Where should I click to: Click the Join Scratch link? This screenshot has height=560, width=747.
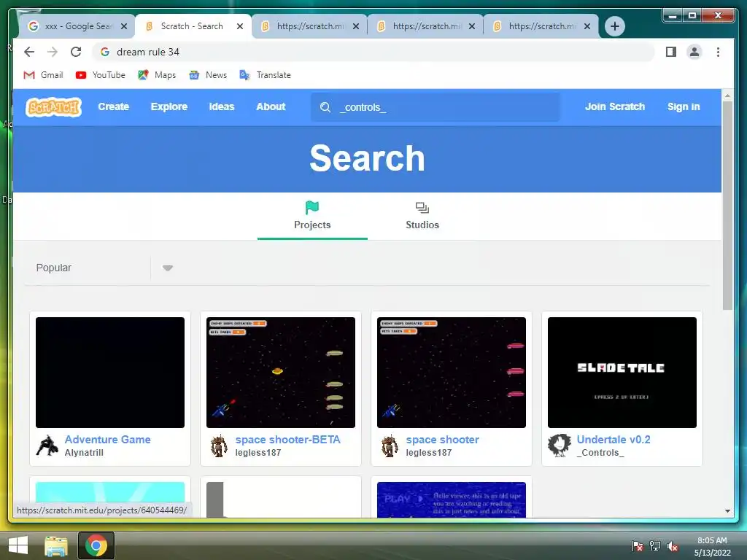pos(614,106)
